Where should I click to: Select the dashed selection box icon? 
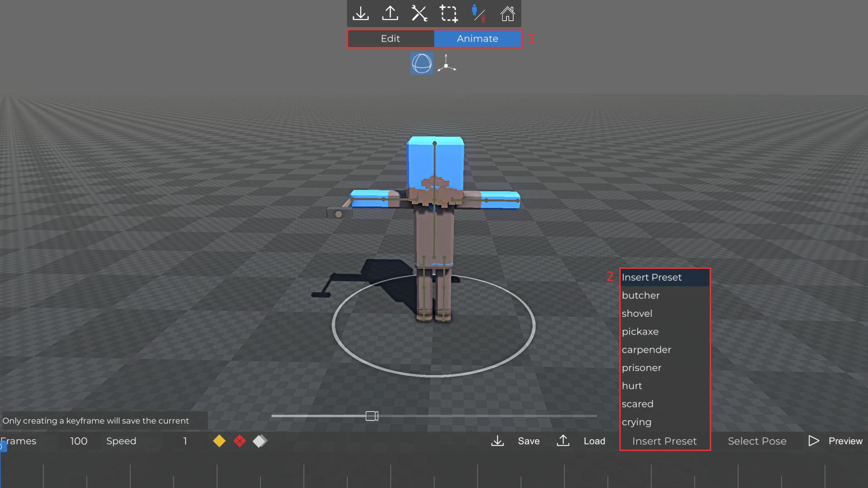[448, 14]
